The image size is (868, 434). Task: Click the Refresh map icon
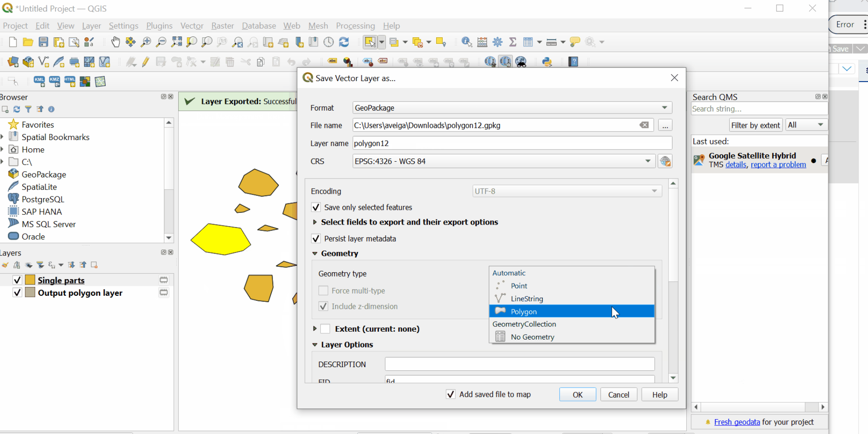344,42
